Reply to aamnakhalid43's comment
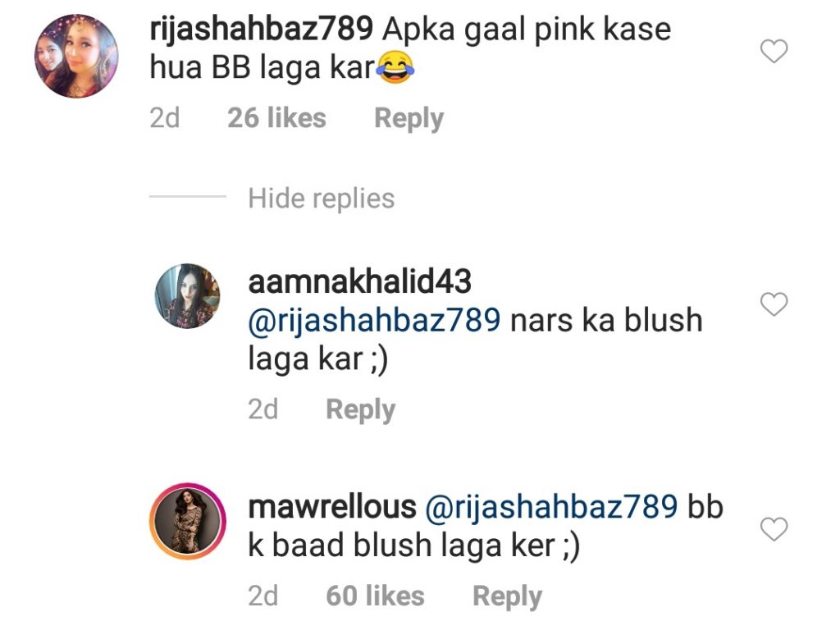The width and height of the screenshot is (840, 621). point(361,410)
